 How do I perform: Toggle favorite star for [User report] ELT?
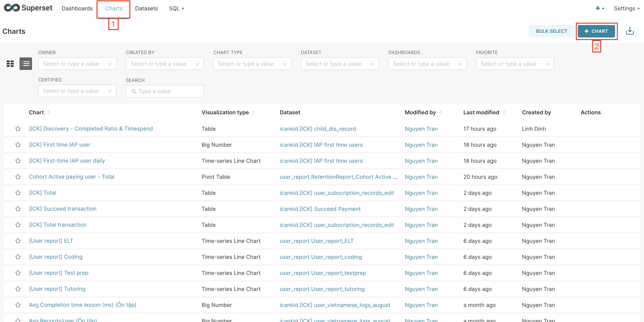click(18, 241)
